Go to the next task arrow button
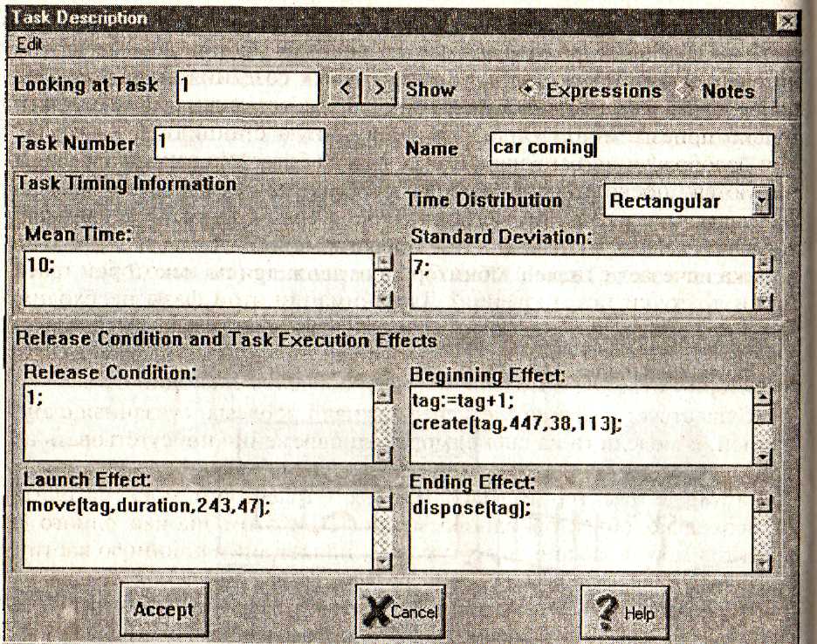Screen dimensions: 817x644 point(380,89)
